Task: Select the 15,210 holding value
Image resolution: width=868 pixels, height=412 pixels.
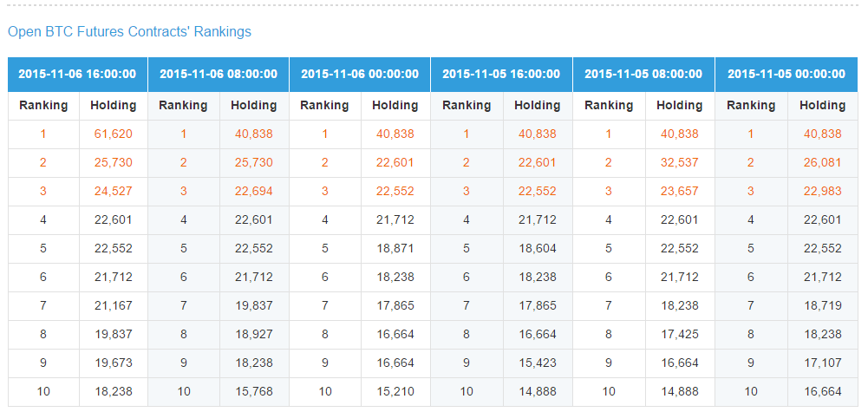Action: tap(395, 392)
